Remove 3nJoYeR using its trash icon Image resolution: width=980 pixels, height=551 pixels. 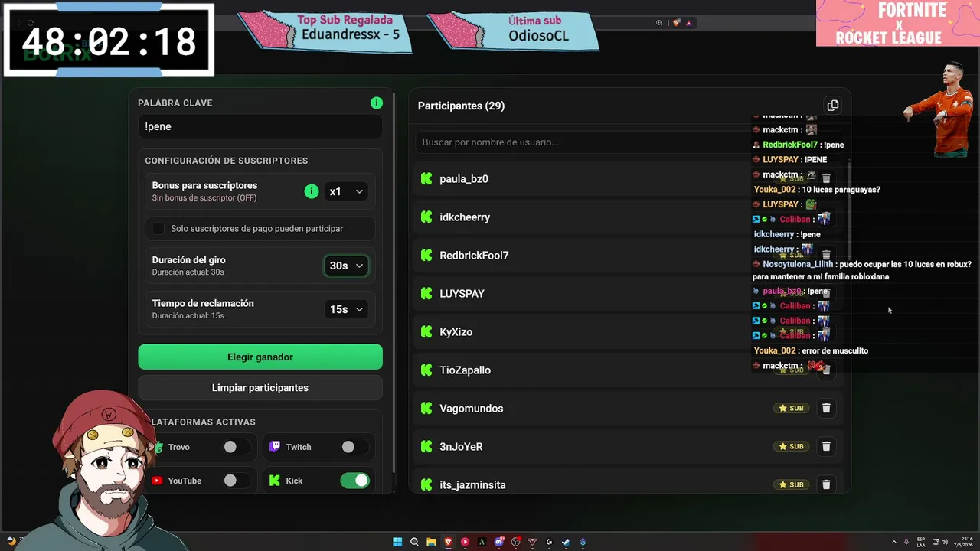tap(826, 446)
